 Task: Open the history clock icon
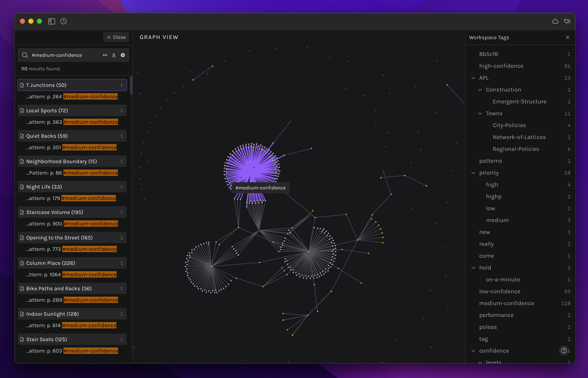point(63,21)
